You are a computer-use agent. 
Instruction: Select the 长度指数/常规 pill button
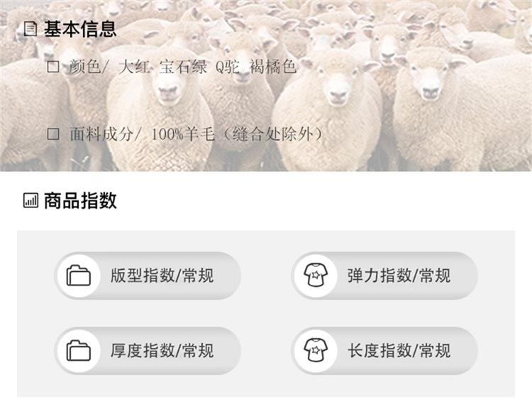(x=384, y=351)
